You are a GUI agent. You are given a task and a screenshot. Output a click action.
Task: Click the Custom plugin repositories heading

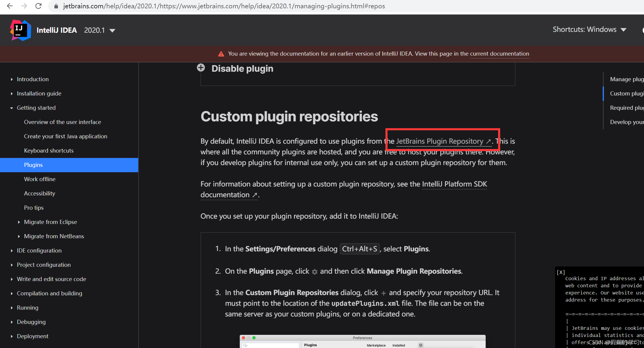pyautogui.click(x=289, y=117)
